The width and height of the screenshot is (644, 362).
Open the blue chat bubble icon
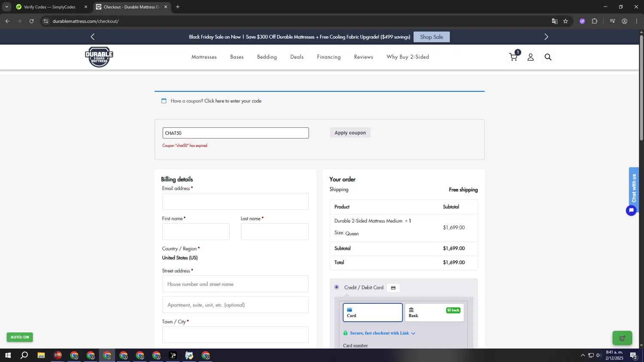[631, 210]
